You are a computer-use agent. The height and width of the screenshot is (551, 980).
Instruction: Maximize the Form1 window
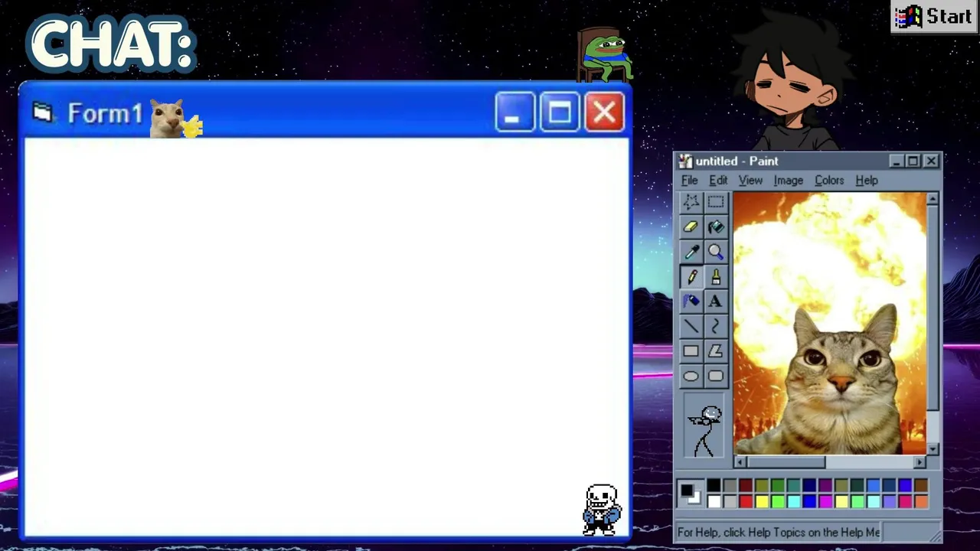click(x=560, y=113)
